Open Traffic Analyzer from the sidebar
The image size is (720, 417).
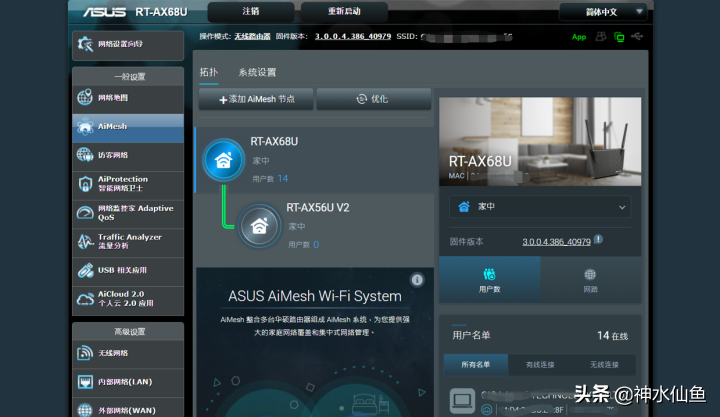(x=127, y=241)
